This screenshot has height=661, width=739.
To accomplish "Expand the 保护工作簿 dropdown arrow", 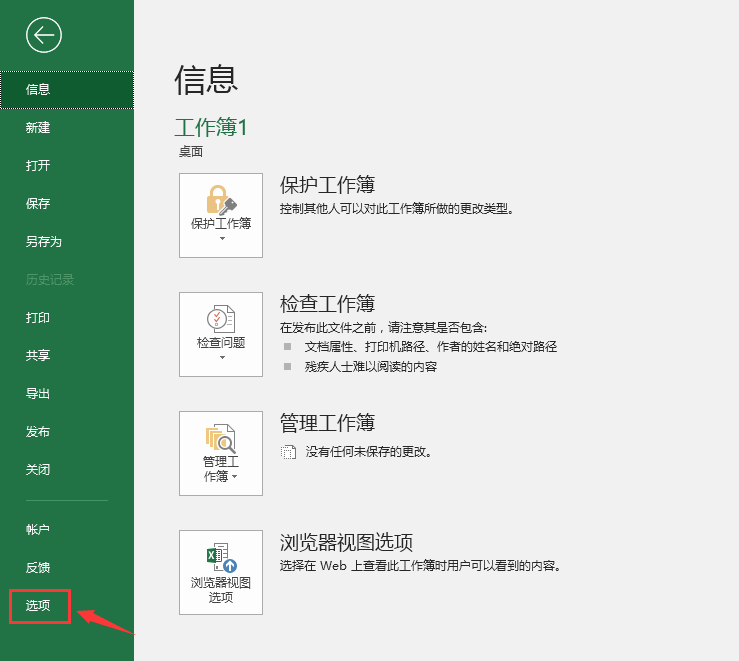I will pos(222,239).
